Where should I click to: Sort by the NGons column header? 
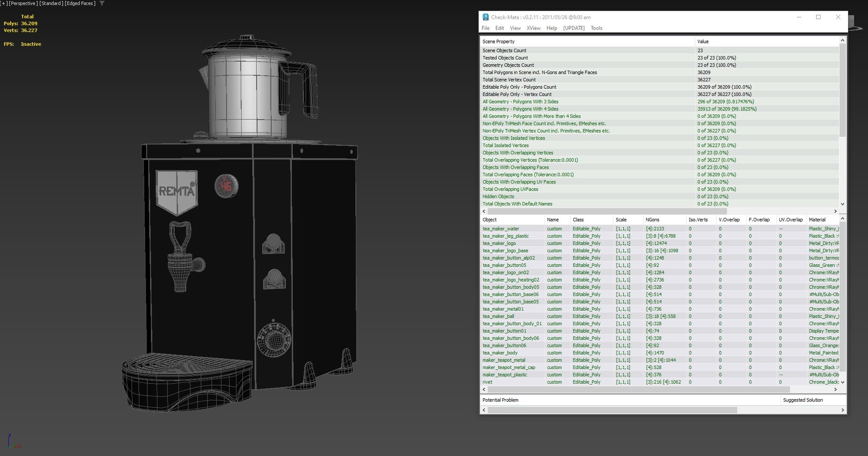coord(665,220)
